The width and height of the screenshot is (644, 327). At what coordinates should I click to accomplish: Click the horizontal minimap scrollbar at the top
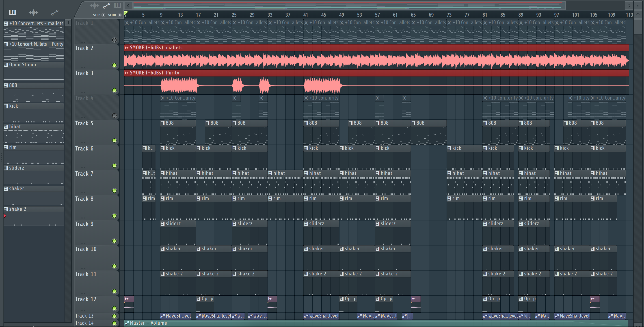(x=349, y=5)
